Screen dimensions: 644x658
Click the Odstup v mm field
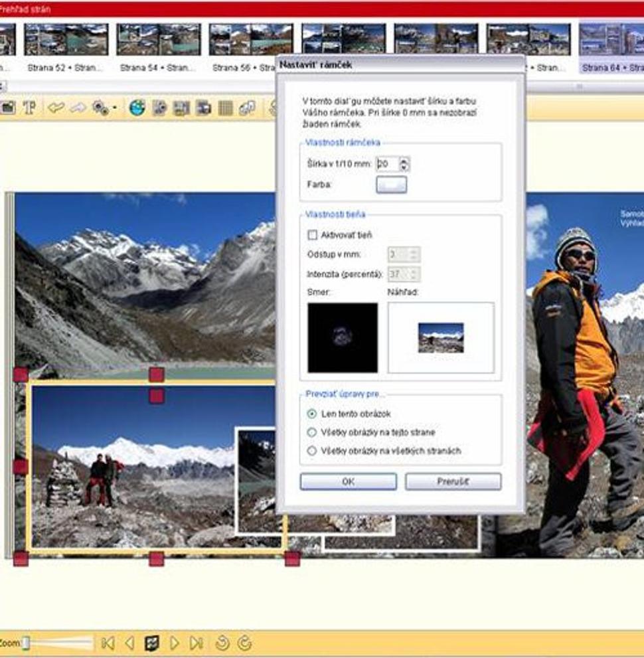tap(404, 254)
